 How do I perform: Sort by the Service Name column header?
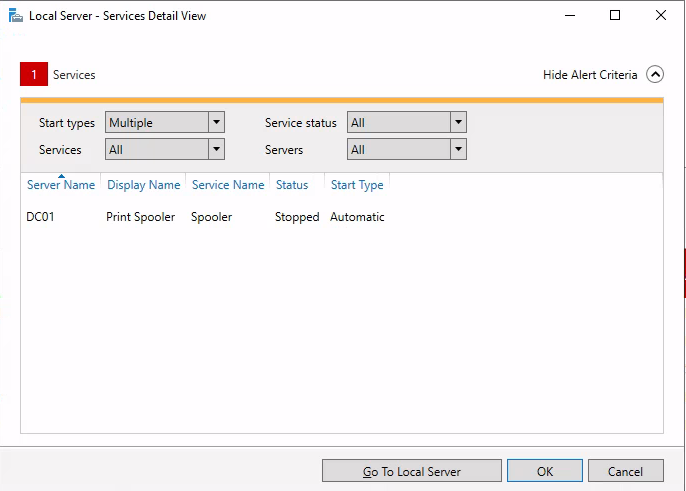[x=228, y=185]
